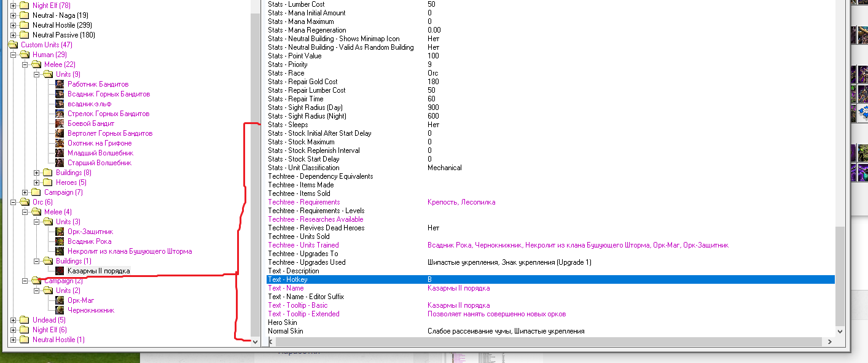
Task: Select the Stats - Unit Classification row
Action: (550, 168)
